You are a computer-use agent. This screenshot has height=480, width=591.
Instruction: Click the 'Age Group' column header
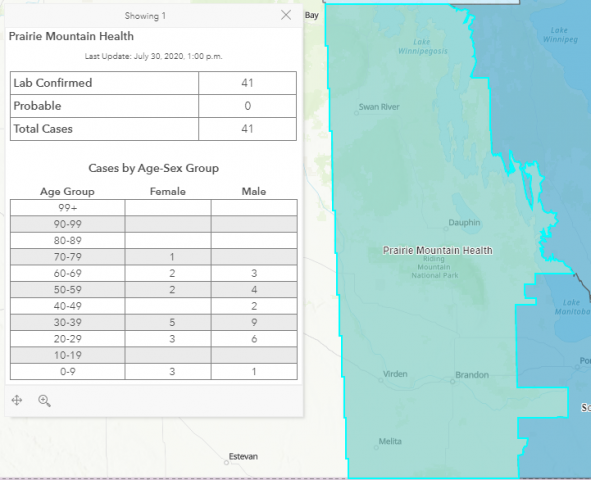coord(67,191)
